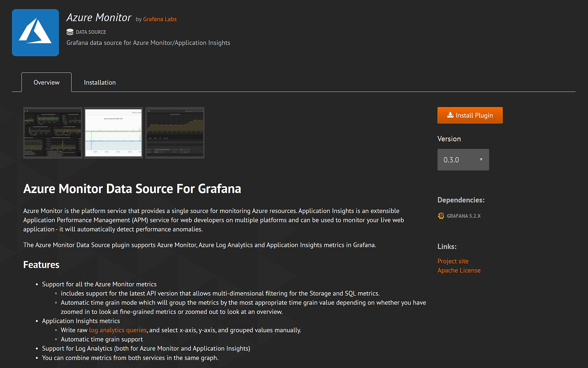Open the first dashboard screenshot thumbnail
588x368 pixels.
tap(53, 133)
